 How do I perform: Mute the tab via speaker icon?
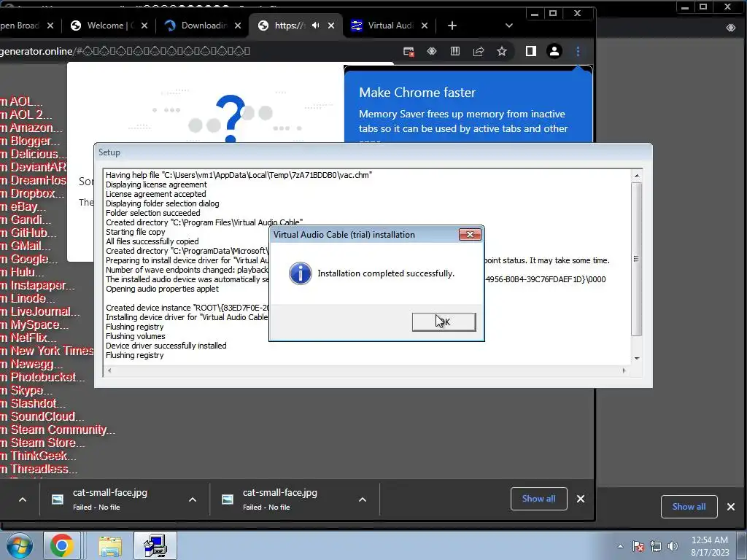[x=315, y=26]
